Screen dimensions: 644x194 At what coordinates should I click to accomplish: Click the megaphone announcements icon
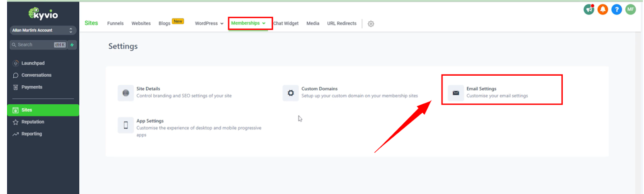pos(589,9)
